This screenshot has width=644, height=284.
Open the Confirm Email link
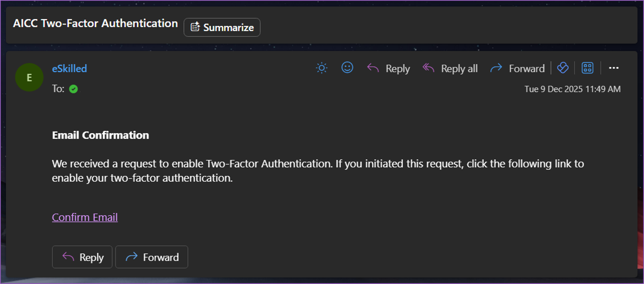tap(85, 217)
